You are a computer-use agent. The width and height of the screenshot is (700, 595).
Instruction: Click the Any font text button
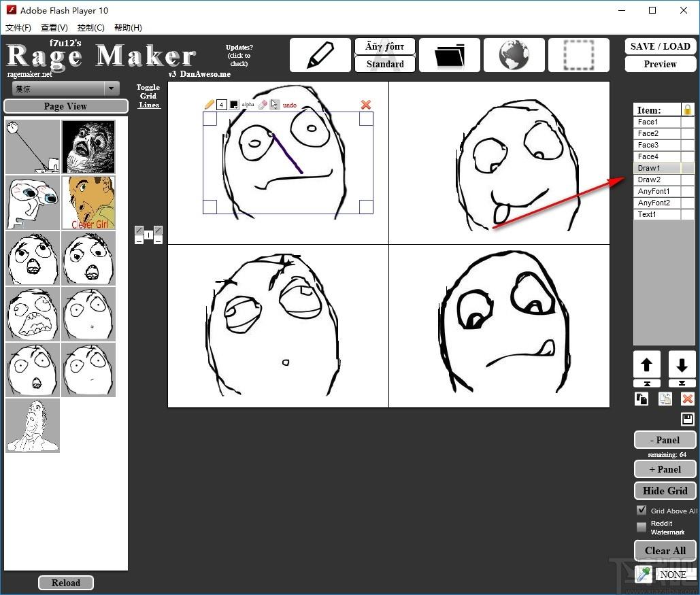click(x=385, y=46)
